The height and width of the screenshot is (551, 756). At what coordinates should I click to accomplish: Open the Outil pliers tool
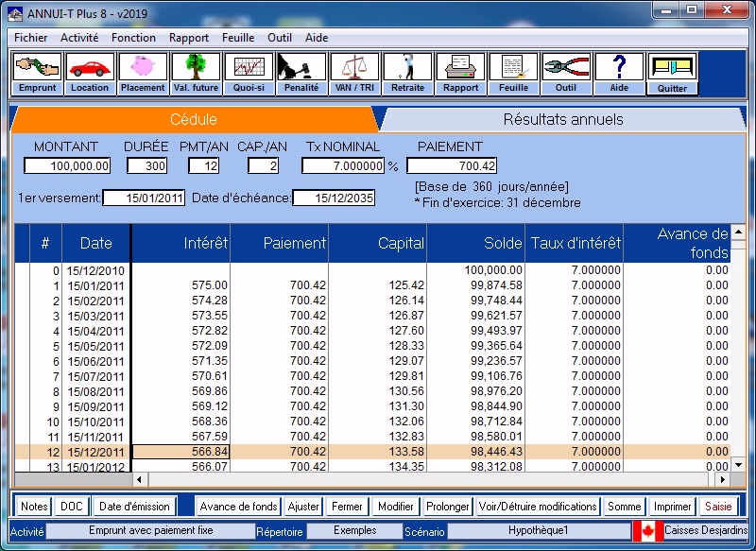[566, 75]
